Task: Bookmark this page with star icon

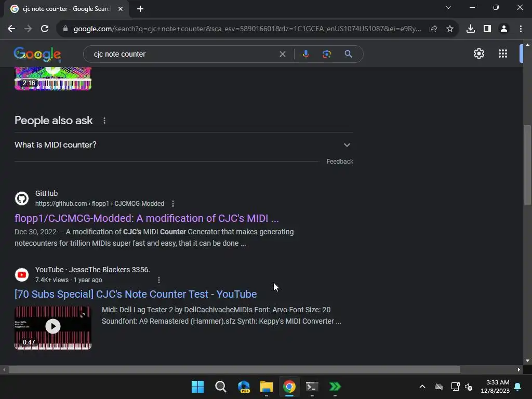Action: [450, 29]
